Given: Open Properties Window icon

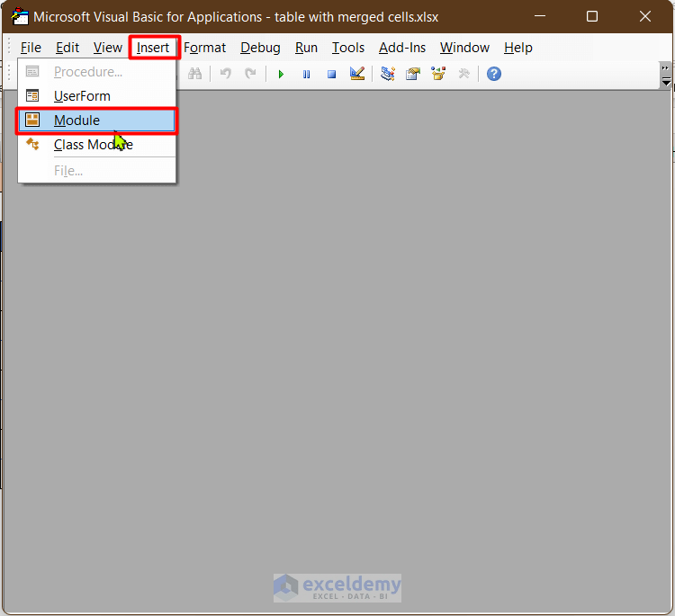Looking at the screenshot, I should 413,74.
